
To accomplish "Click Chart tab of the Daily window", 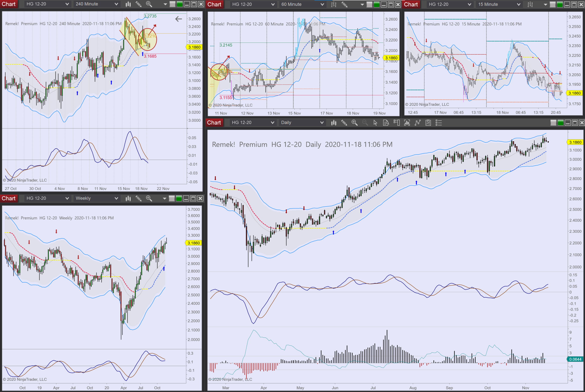I will (x=214, y=122).
